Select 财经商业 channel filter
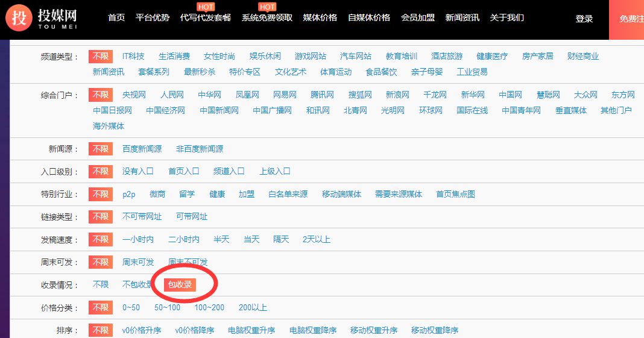This screenshot has width=644, height=338. click(583, 56)
